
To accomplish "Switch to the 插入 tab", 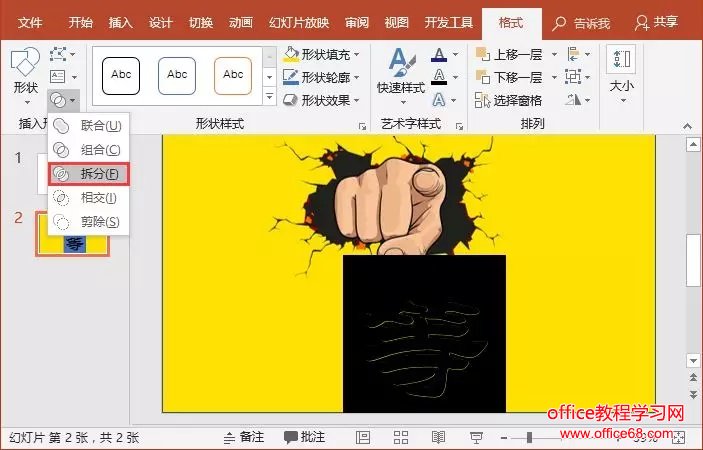I will [x=121, y=22].
